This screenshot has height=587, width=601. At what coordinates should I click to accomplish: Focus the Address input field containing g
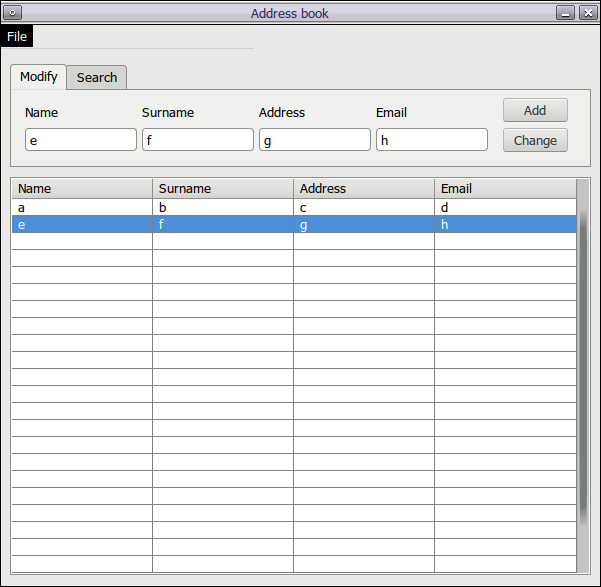point(315,140)
